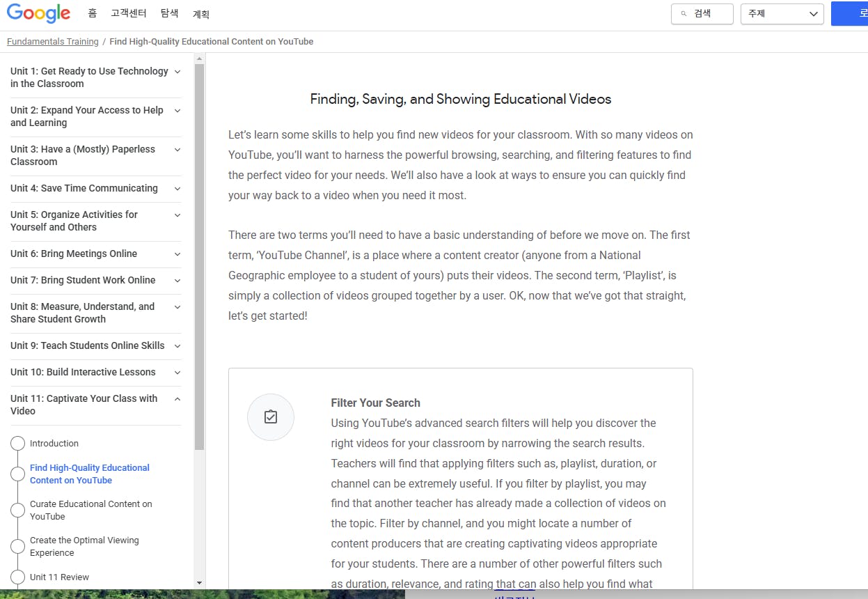Open the Curate Educational Content on YouTube lesson
868x599 pixels.
pyautogui.click(x=90, y=510)
